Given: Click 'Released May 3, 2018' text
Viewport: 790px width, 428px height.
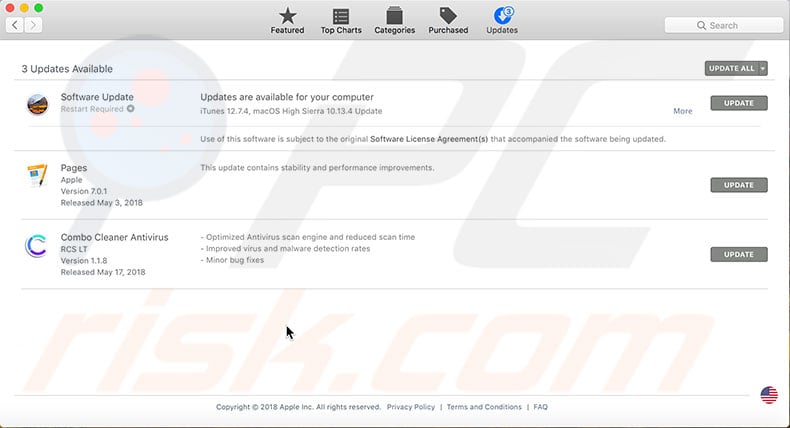Looking at the screenshot, I should pyautogui.click(x=101, y=203).
